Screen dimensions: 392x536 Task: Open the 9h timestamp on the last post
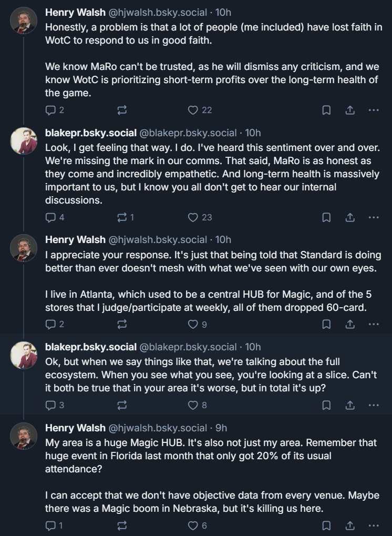(x=221, y=428)
